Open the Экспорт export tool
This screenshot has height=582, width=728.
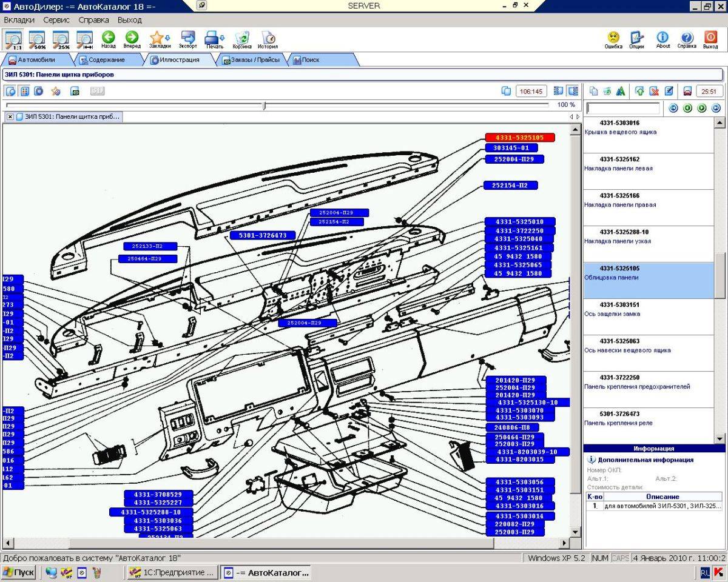click(x=187, y=39)
